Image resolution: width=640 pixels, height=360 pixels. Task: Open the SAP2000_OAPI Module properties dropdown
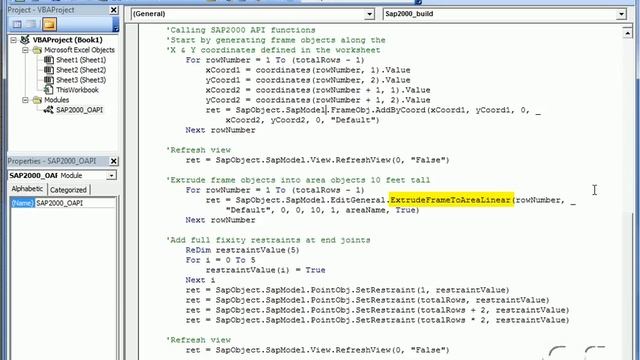[111, 176]
